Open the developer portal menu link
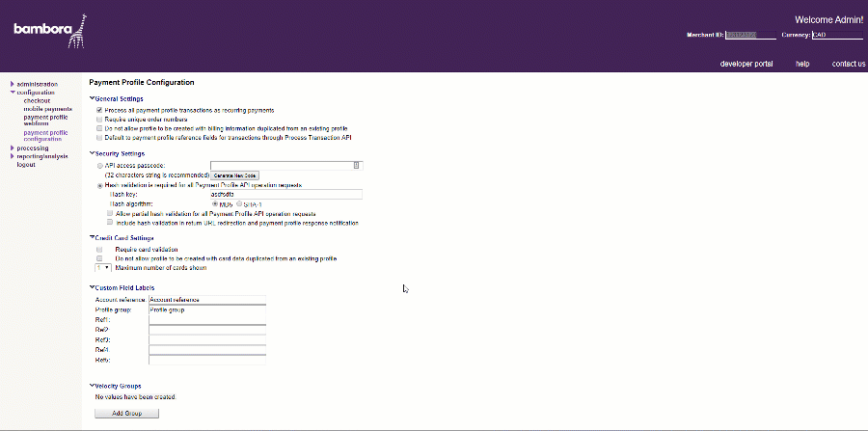This screenshot has width=868, height=431. pos(746,64)
